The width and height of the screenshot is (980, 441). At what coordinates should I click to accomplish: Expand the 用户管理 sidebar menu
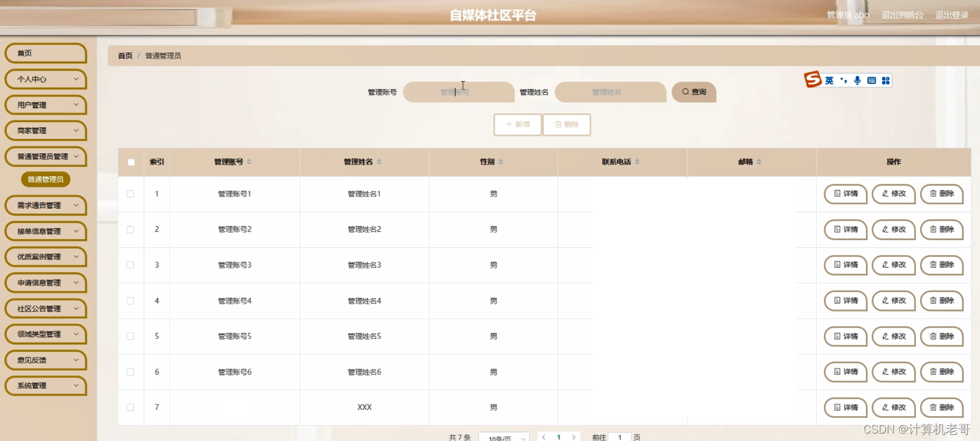point(46,105)
